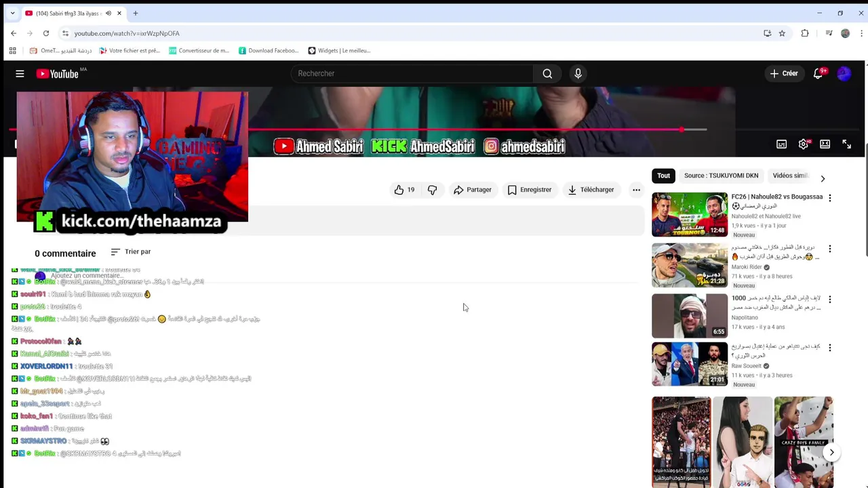This screenshot has height=488, width=868.
Task: Start voice search with microphone icon
Action: tap(578, 73)
